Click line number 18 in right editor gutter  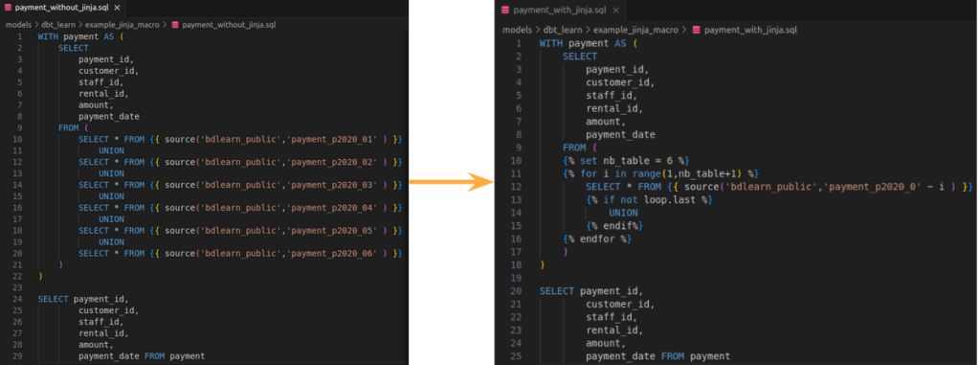click(x=516, y=264)
